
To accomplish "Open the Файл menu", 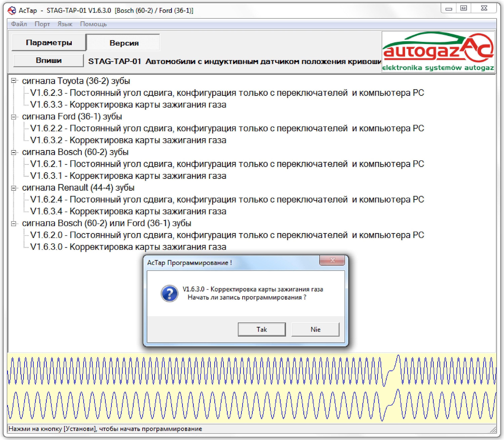I will coord(19,24).
